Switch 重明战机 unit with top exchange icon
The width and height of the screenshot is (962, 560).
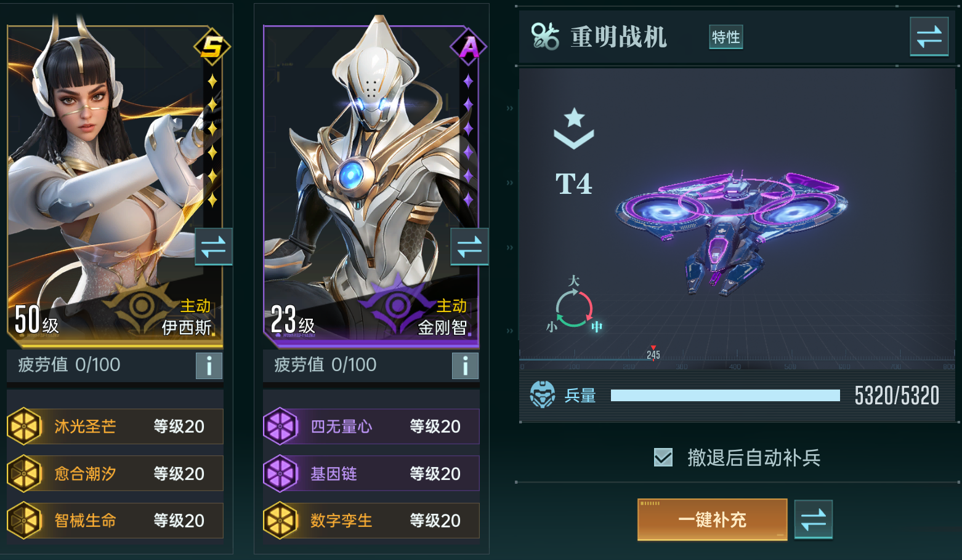[929, 36]
